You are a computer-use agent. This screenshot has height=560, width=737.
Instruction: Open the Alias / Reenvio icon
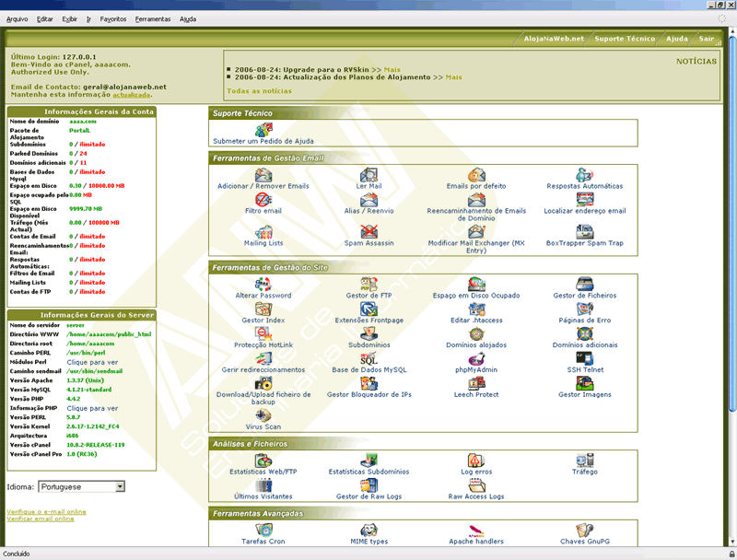click(369, 200)
